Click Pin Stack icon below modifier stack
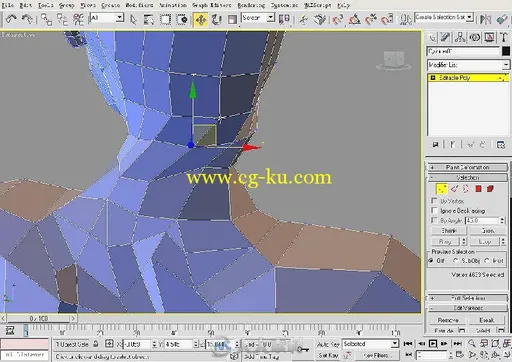Viewport: 512px width, 362px height. (435, 145)
